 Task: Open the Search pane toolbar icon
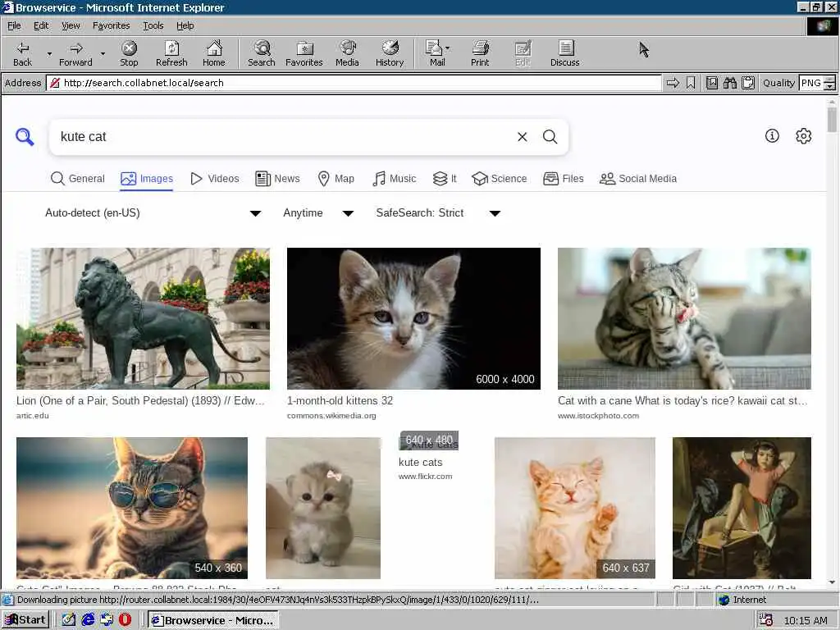[x=262, y=53]
